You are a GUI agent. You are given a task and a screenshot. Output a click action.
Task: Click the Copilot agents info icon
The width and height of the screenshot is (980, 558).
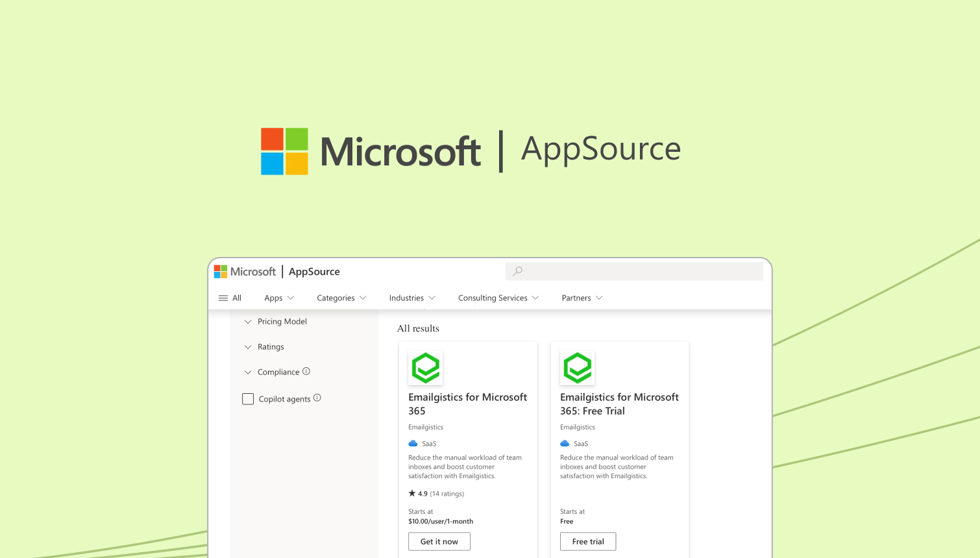[317, 398]
